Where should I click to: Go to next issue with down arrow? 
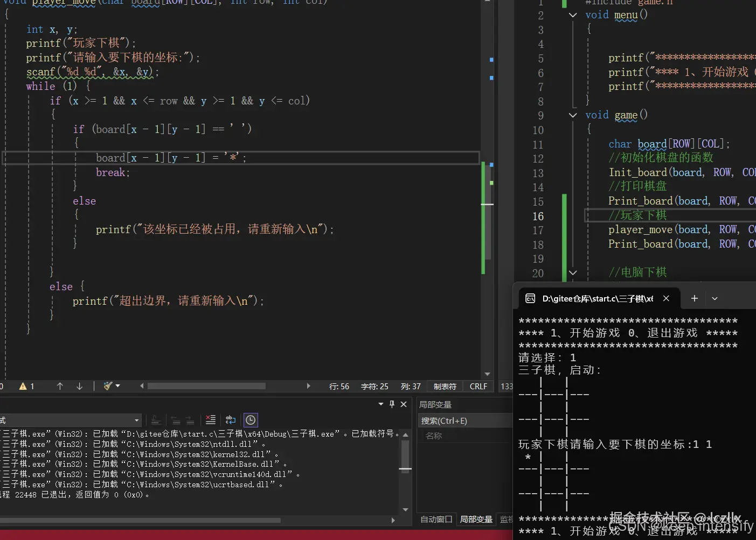tap(79, 386)
